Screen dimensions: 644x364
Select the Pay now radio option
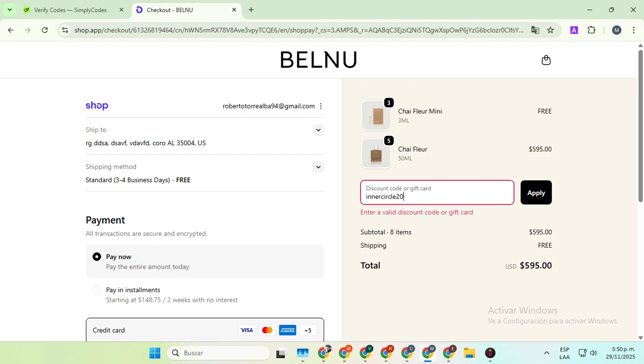pos(97,257)
